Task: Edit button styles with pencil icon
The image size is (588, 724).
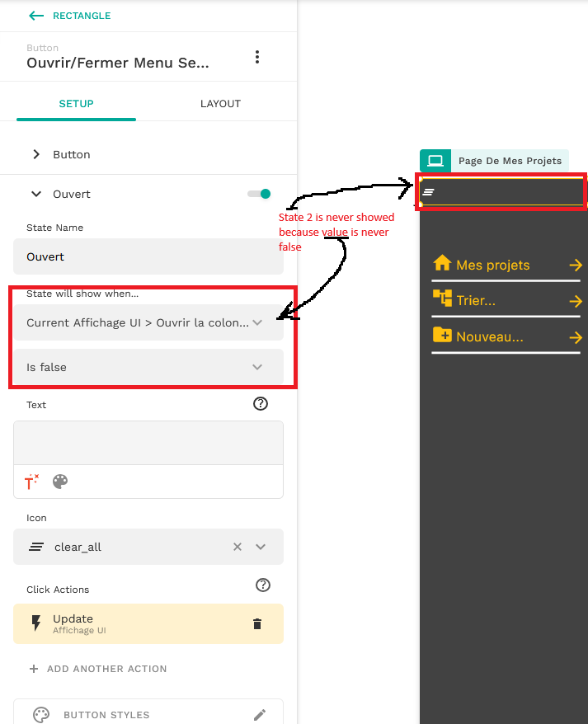Action: (260, 715)
